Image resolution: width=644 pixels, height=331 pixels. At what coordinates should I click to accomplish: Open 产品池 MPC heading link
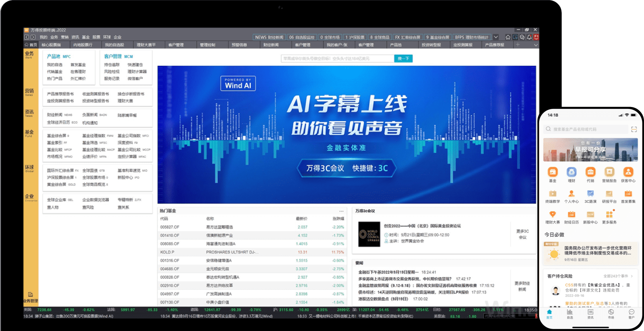point(59,57)
